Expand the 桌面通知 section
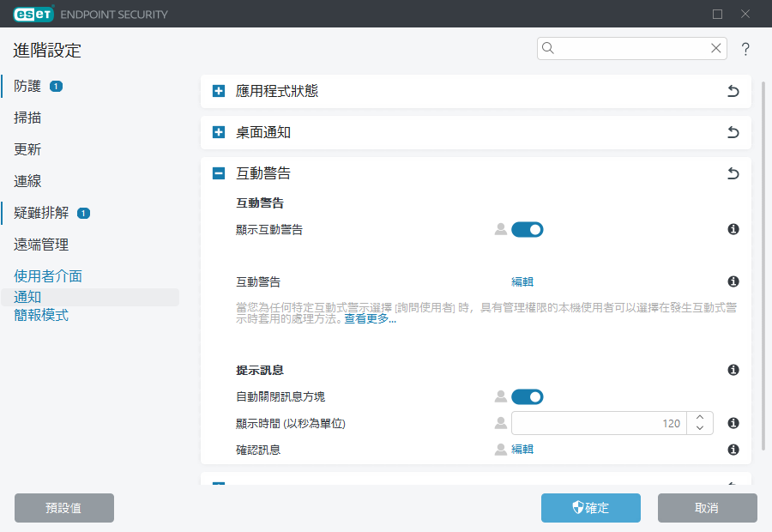772x532 pixels. pos(219,132)
